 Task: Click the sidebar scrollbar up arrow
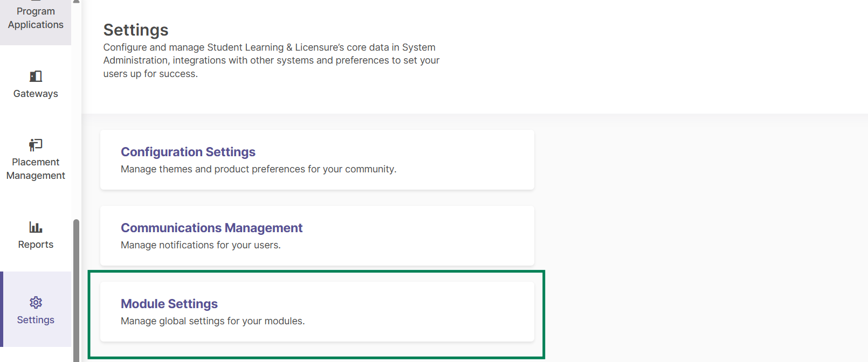click(77, 2)
